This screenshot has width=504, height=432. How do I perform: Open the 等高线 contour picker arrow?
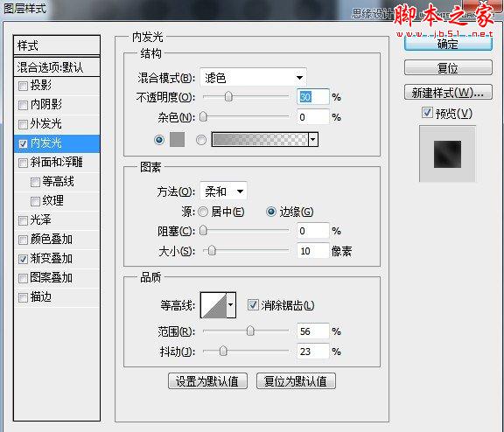pyautogui.click(x=231, y=305)
